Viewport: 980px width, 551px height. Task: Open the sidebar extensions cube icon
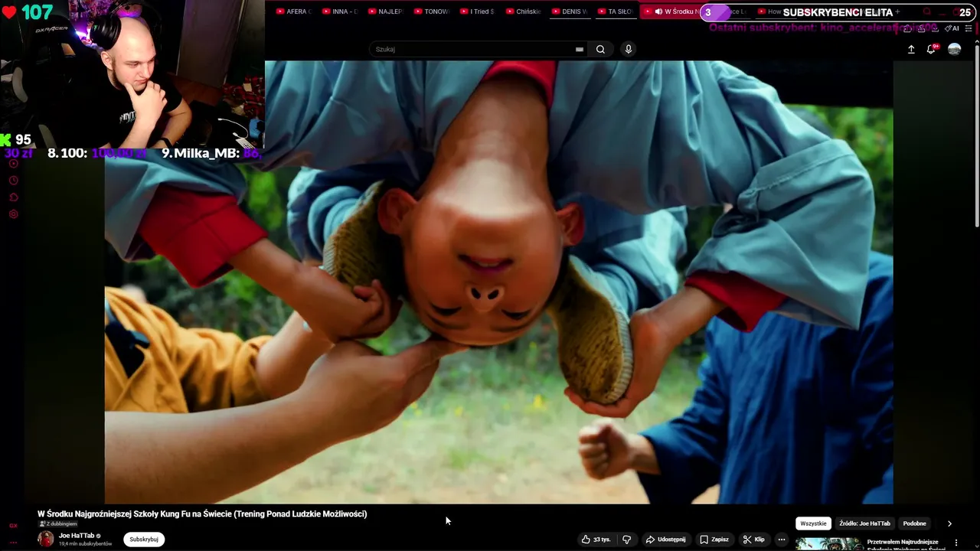click(13, 197)
